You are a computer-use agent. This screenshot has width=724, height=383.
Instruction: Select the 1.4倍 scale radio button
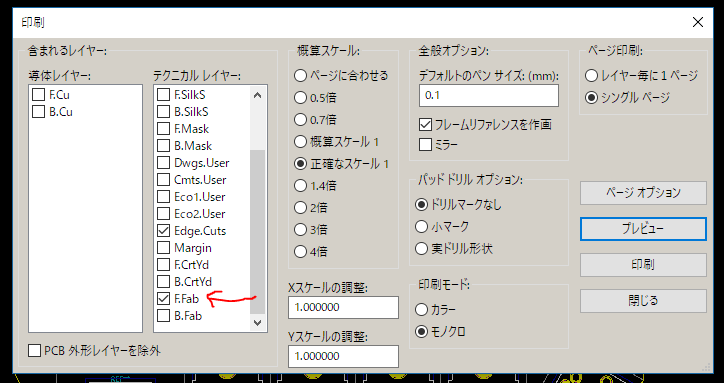point(301,186)
